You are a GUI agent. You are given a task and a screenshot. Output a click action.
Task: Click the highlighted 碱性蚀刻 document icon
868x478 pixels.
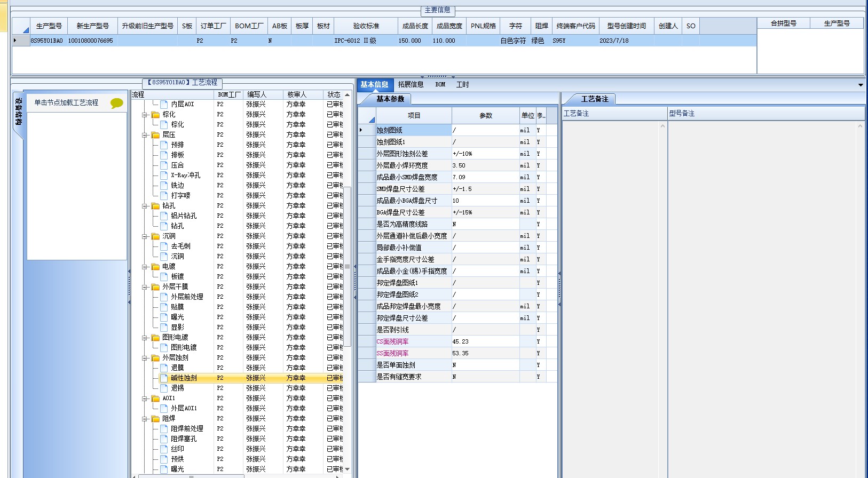164,378
